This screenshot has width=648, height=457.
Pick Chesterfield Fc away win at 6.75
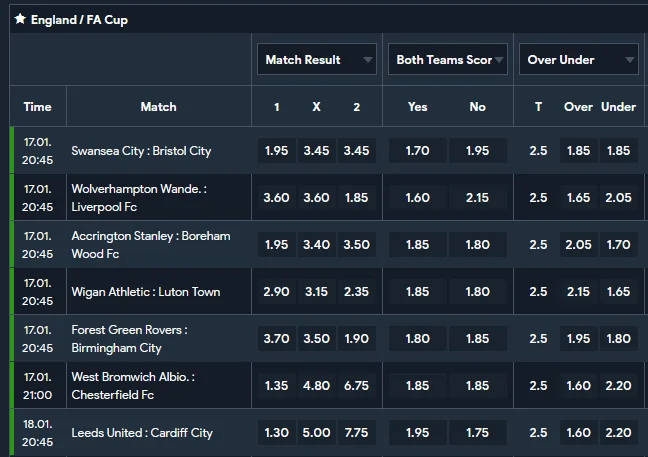356,386
